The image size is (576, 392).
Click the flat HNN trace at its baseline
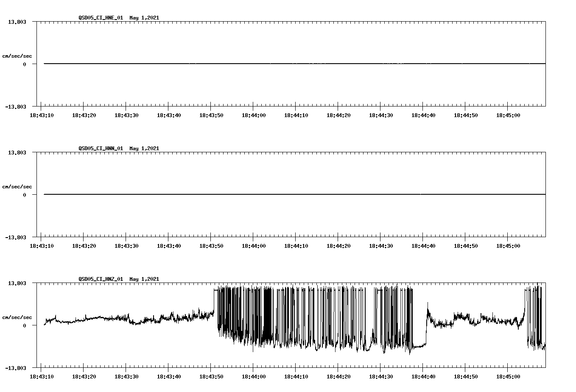(254, 194)
